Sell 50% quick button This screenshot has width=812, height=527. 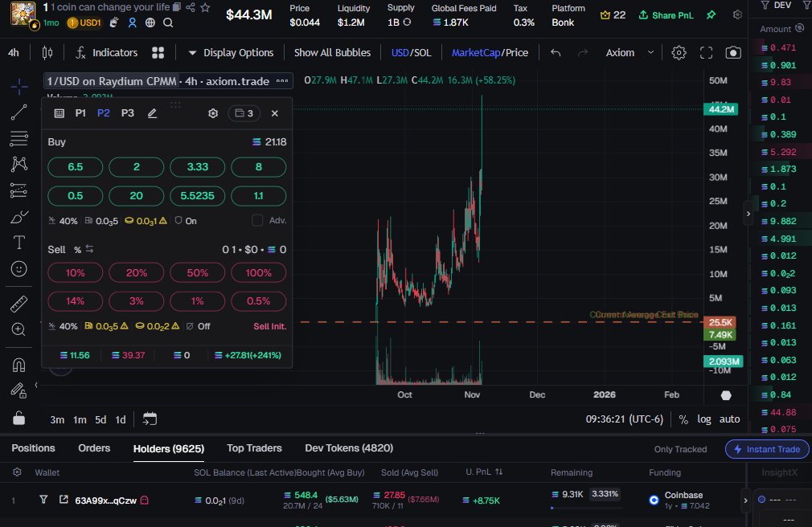[x=197, y=273]
